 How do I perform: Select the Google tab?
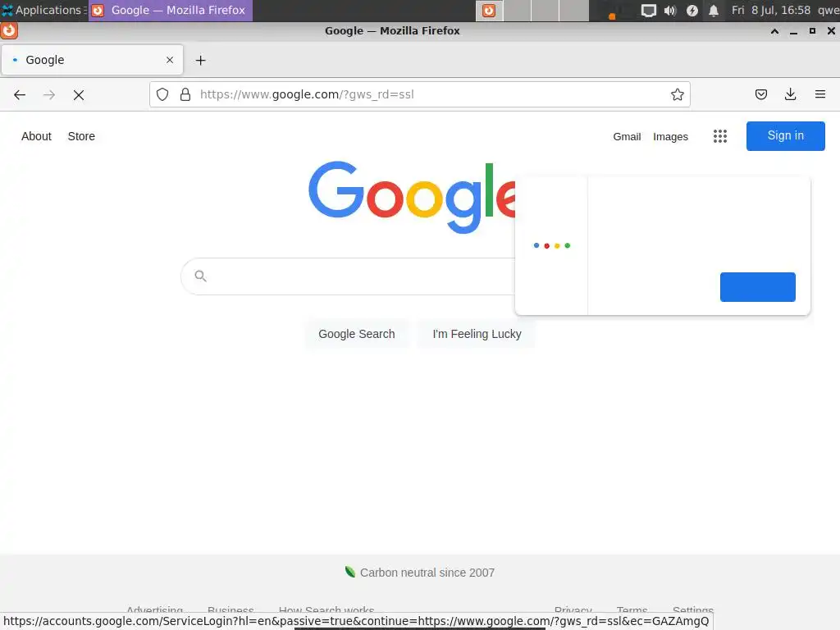[x=92, y=60]
